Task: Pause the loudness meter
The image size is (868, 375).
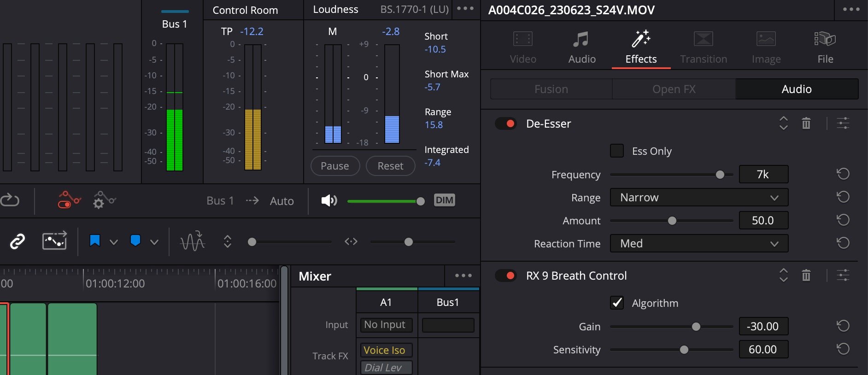Action: pyautogui.click(x=335, y=166)
